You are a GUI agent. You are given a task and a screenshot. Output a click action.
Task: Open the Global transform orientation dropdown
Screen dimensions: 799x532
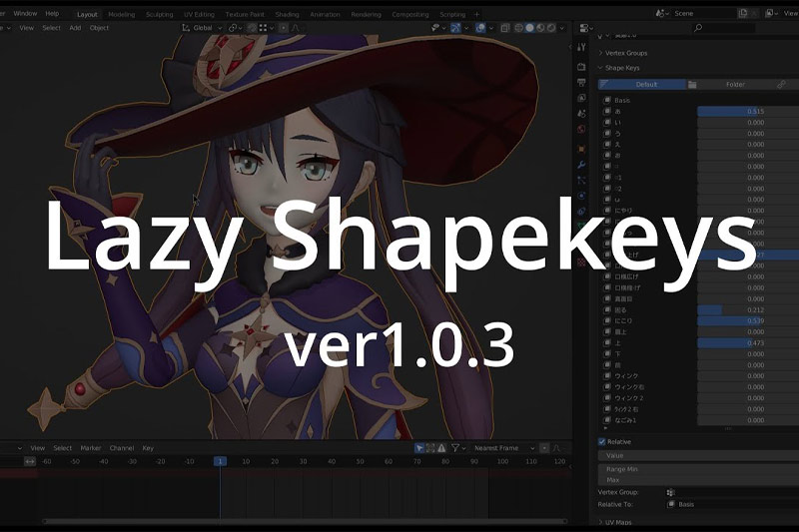203,28
